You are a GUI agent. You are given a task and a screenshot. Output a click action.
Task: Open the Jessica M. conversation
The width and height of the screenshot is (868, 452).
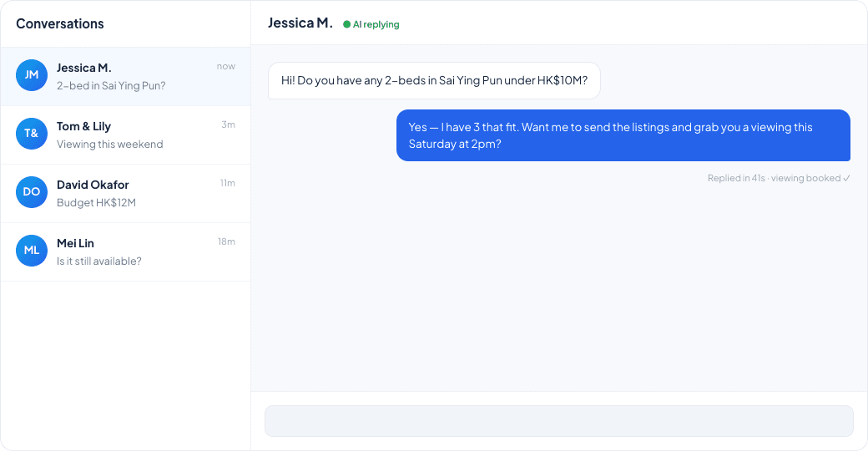point(126,76)
